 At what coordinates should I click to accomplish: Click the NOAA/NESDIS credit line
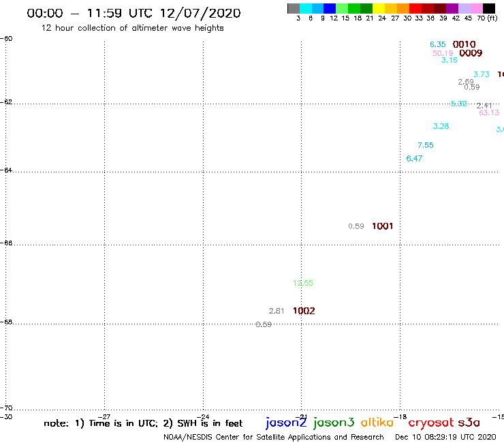coord(274,438)
